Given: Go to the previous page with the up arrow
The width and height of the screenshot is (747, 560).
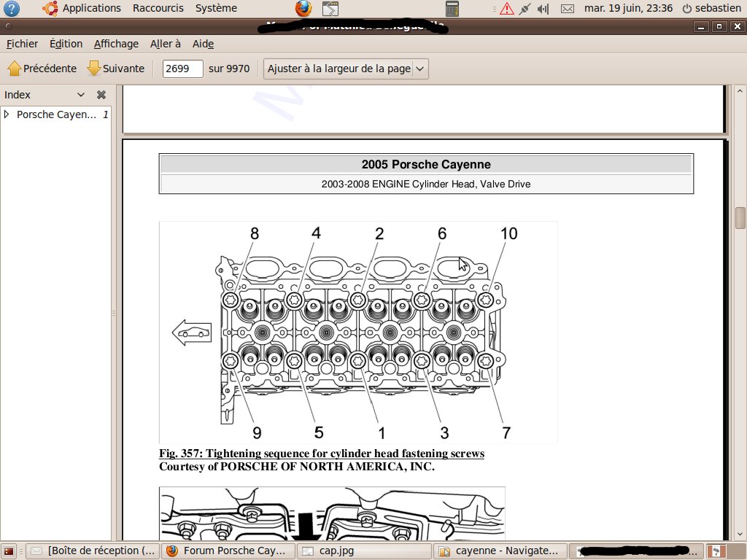Looking at the screenshot, I should (15, 69).
